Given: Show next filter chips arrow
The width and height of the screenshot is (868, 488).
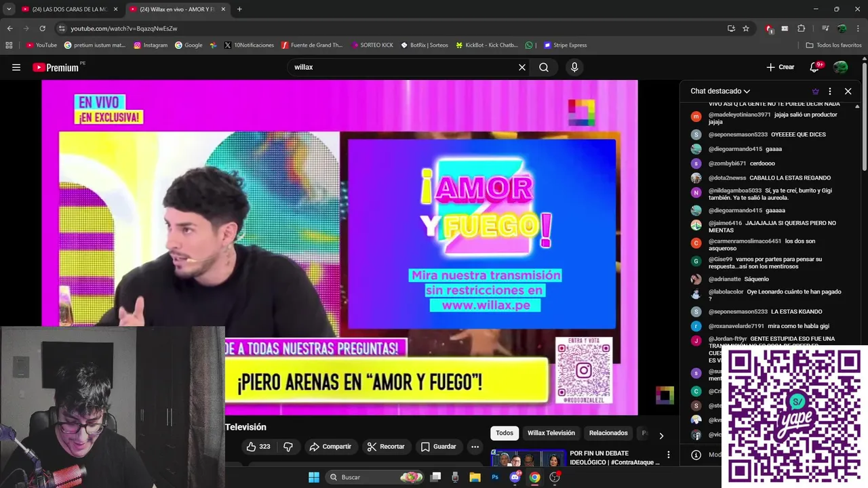Looking at the screenshot, I should (661, 435).
